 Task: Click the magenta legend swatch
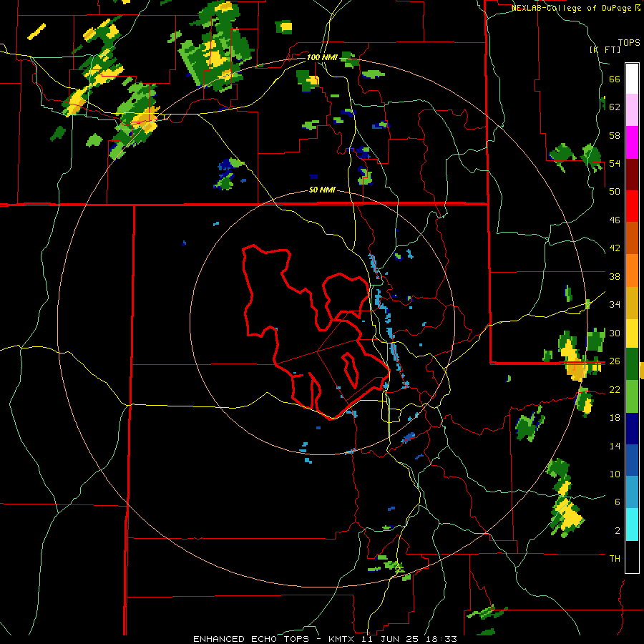pos(632,142)
